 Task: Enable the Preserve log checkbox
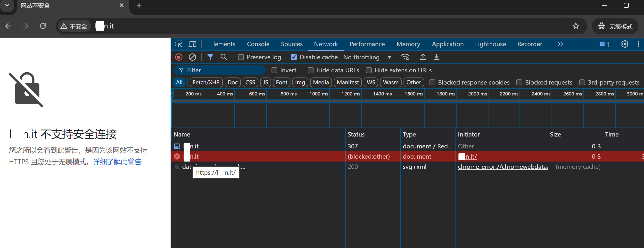241,57
